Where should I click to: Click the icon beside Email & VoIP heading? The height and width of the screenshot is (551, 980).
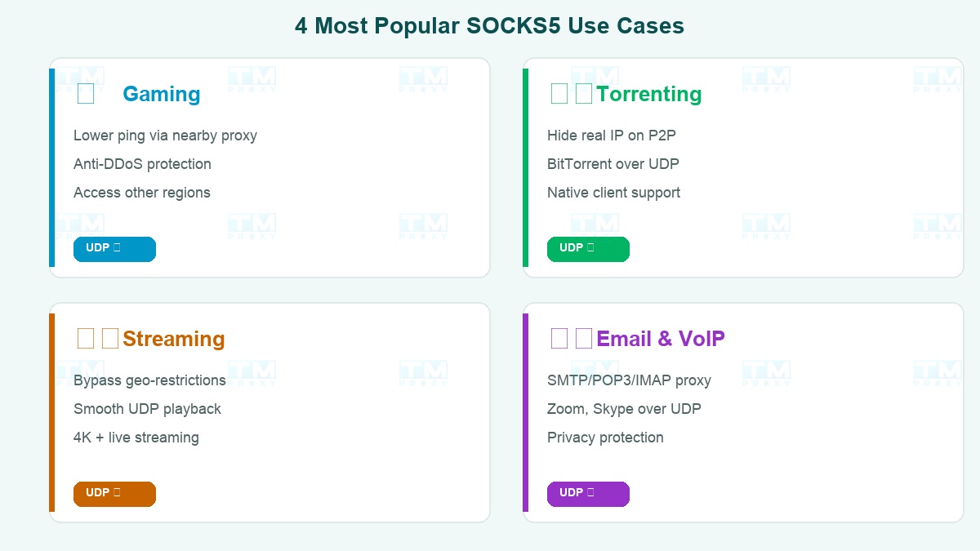tap(571, 339)
